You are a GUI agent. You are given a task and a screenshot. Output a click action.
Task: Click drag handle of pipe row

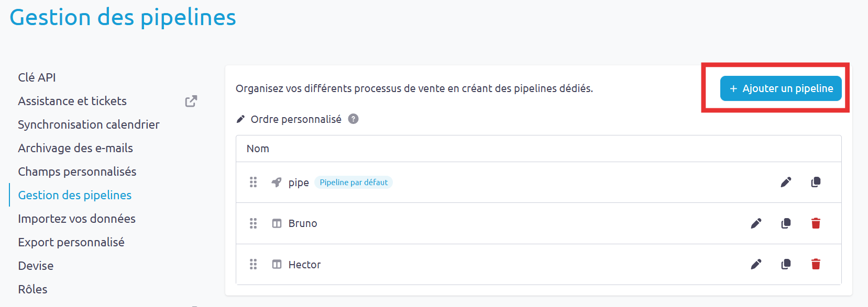[254, 182]
